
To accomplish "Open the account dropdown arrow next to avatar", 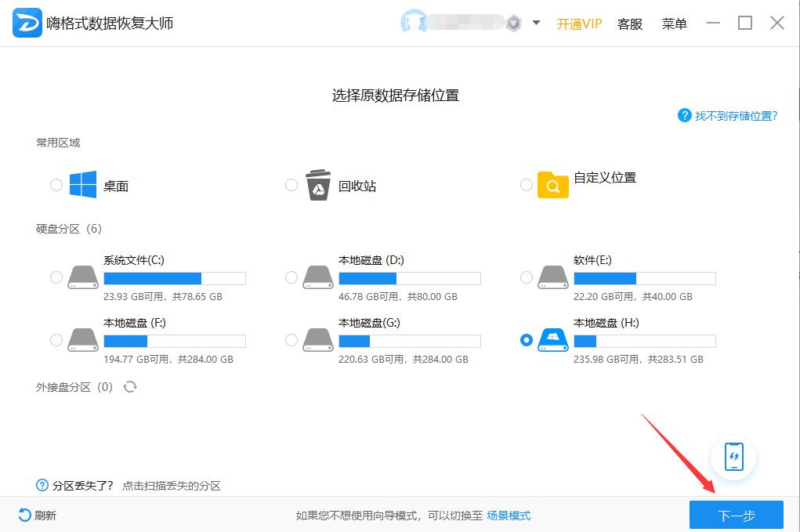I will [536, 24].
